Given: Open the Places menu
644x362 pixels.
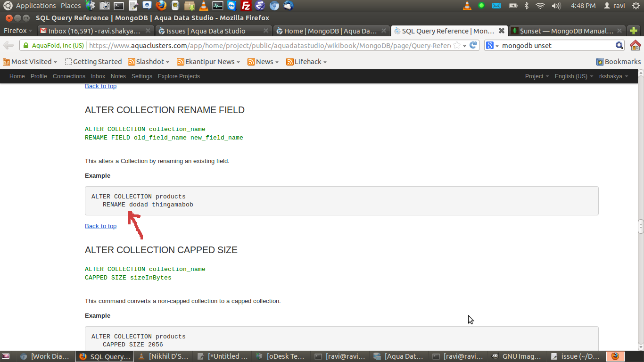Looking at the screenshot, I should pos(71,6).
